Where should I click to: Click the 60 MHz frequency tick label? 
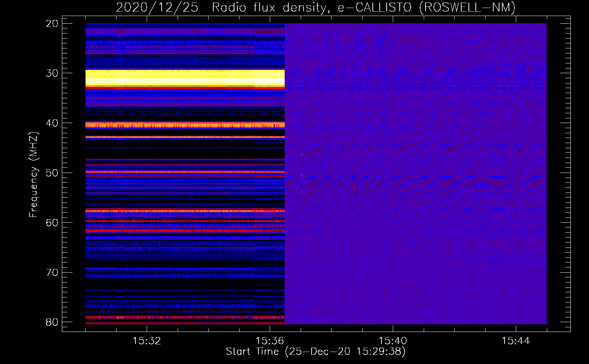[x=52, y=222]
